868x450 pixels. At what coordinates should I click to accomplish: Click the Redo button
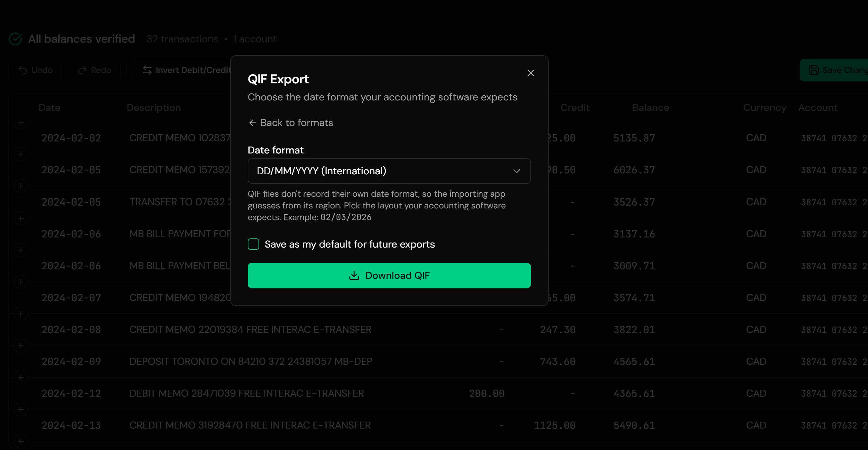[x=94, y=70]
